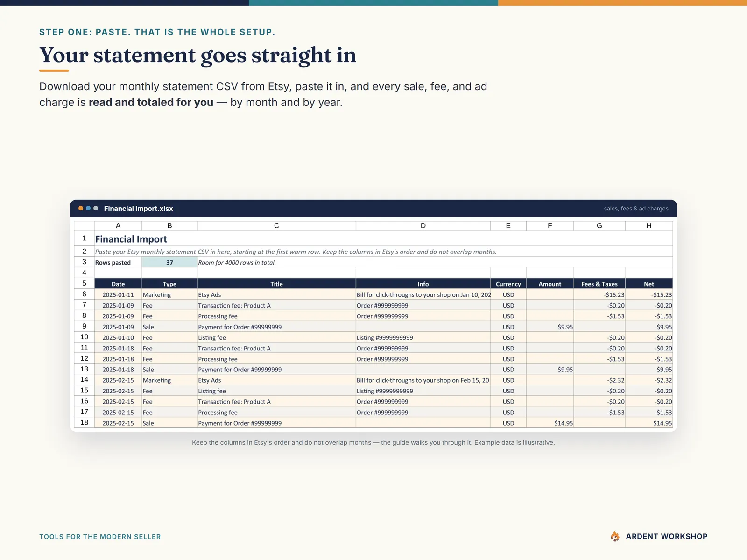Select column C header

tap(276, 225)
